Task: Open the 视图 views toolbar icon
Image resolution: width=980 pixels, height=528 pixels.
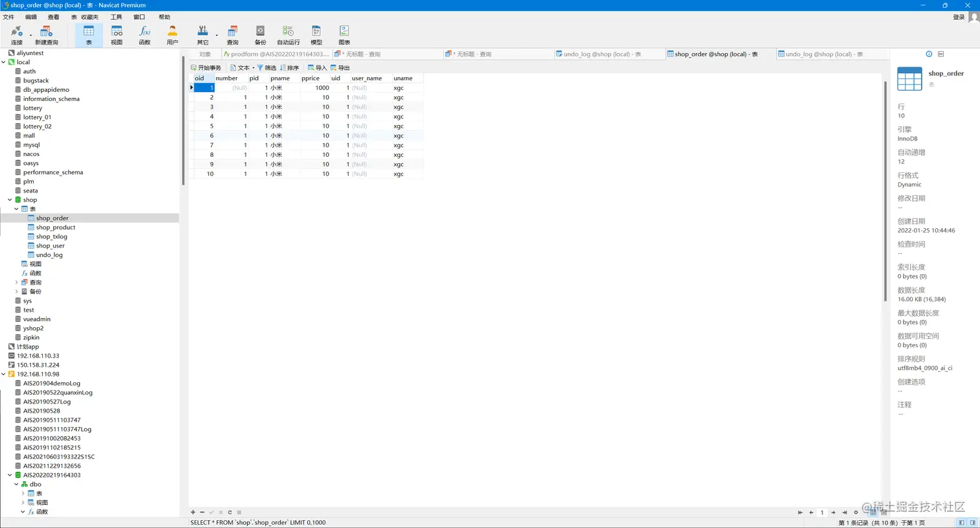Action: (x=117, y=35)
